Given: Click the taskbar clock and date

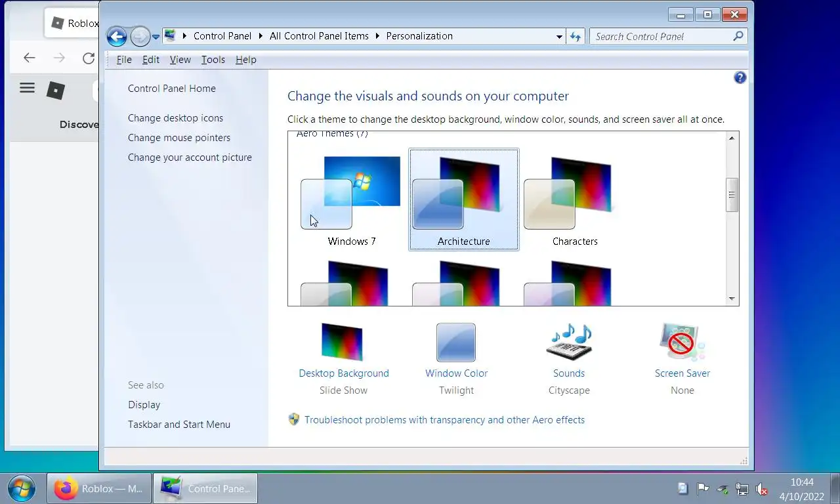Looking at the screenshot, I should tap(802, 490).
